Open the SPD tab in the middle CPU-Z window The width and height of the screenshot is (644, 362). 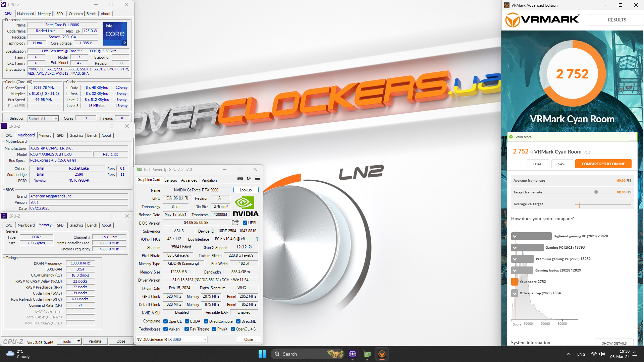point(60,135)
